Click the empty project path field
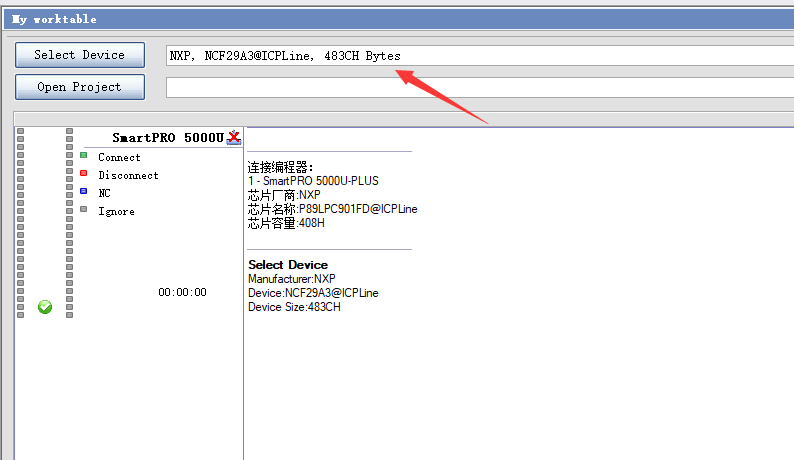This screenshot has width=794, height=460. [480, 88]
